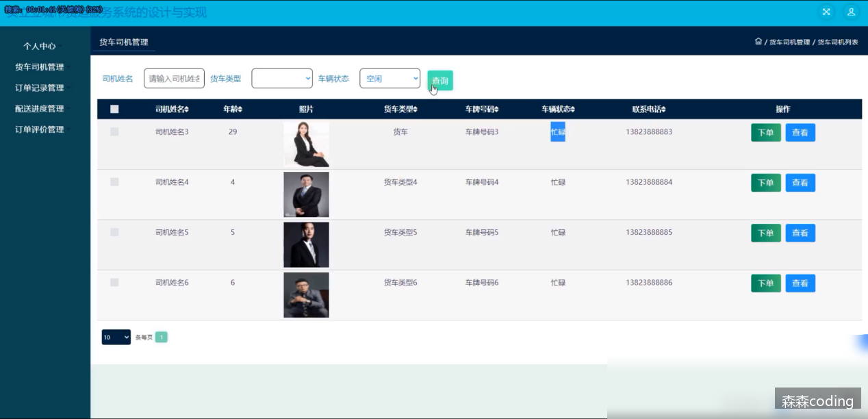Open the rows-per-page dropdown showing 10
Viewport: 868px width, 419px height.
pos(116,337)
